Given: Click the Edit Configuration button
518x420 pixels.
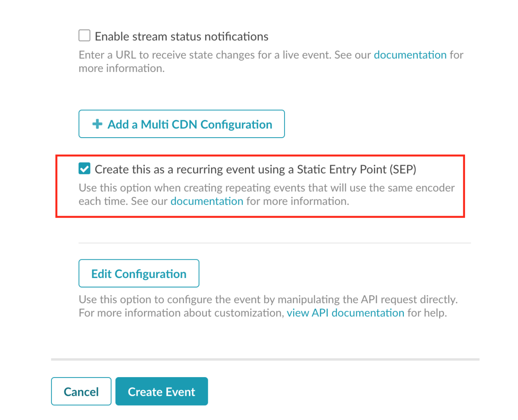Looking at the screenshot, I should [x=139, y=273].
